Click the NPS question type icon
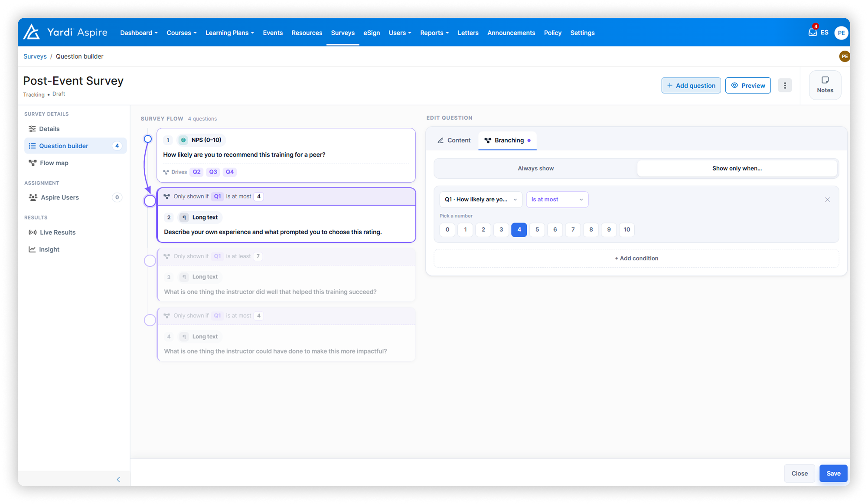Image resolution: width=868 pixels, height=504 pixels. [x=183, y=140]
